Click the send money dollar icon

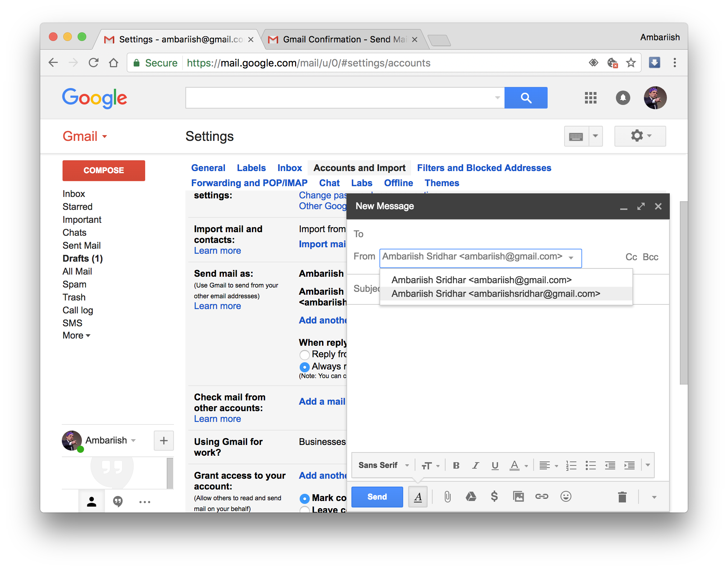pos(494,497)
